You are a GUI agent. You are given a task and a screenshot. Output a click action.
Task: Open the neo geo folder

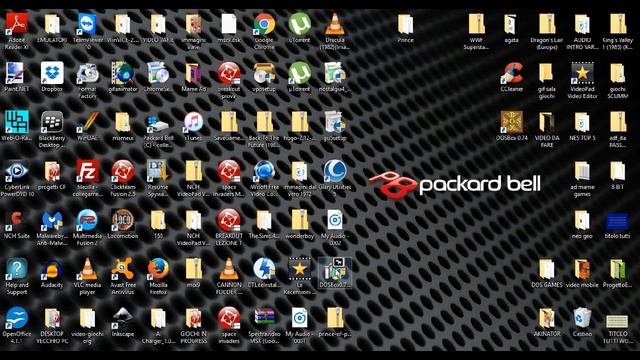[x=582, y=220]
